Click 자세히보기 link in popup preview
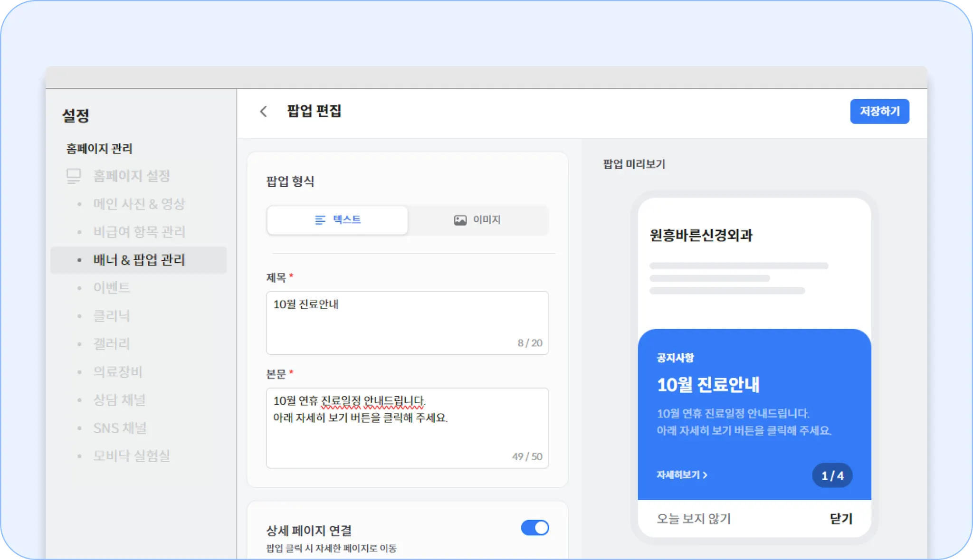 pyautogui.click(x=682, y=475)
